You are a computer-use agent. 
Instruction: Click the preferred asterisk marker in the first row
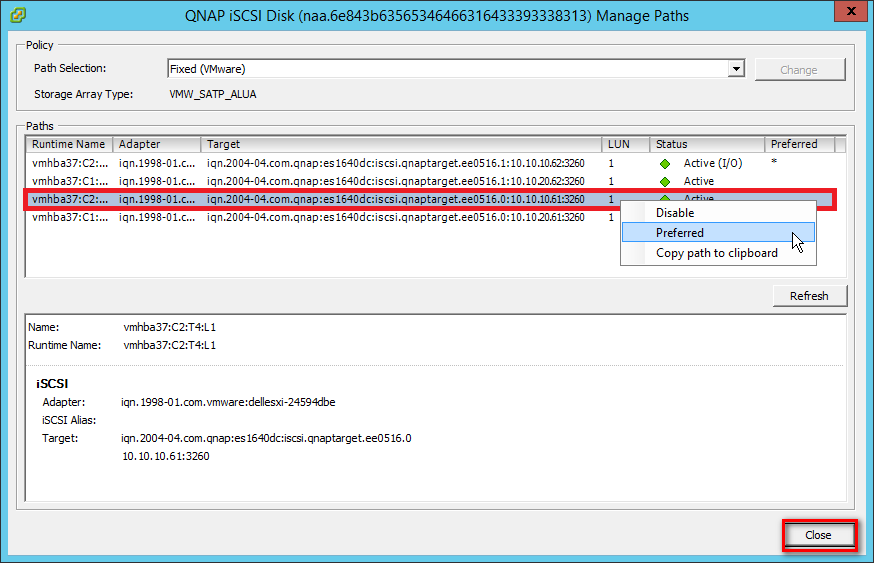(774, 163)
